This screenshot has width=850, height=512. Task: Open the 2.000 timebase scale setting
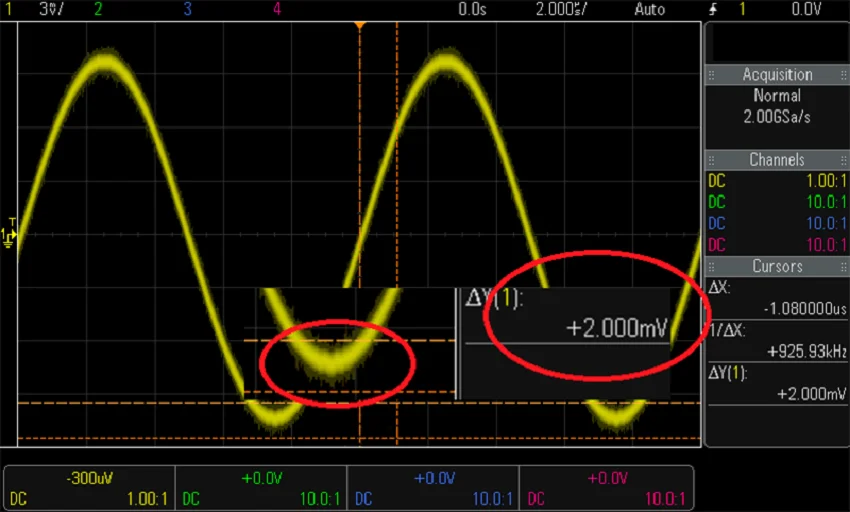pos(558,9)
